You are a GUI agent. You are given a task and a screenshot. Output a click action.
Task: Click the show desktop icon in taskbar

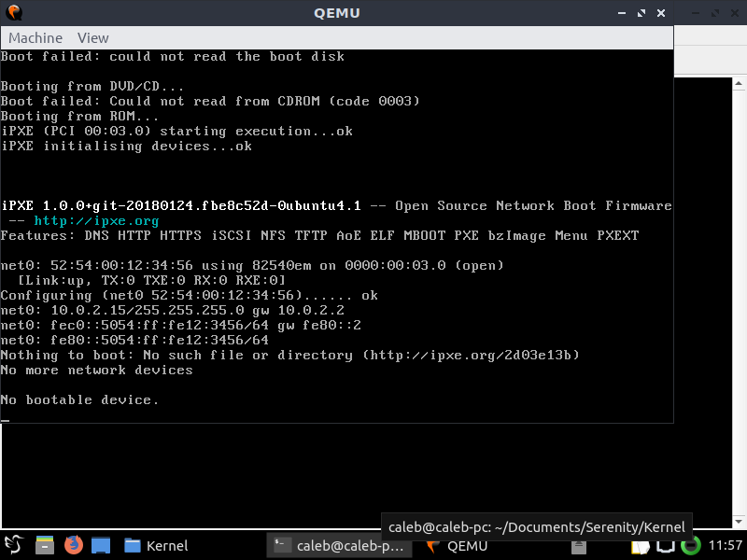[101, 545]
